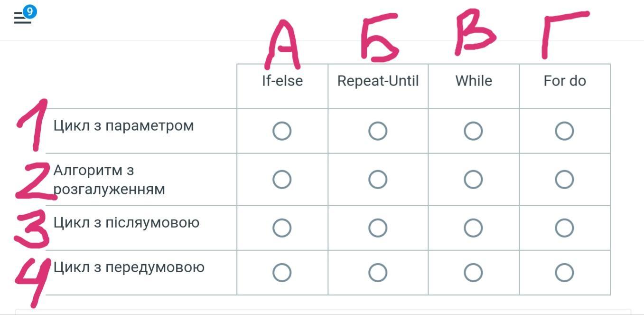This screenshot has width=644, height=315.
Task: Select Repeat-Until for Алгоритм з розгалуженням
Action: [x=378, y=180]
